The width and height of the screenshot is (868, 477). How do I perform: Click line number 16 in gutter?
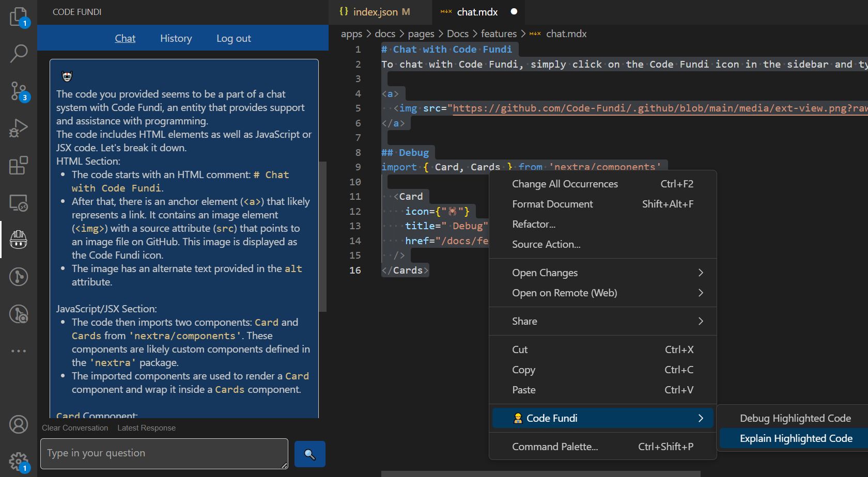coord(355,270)
